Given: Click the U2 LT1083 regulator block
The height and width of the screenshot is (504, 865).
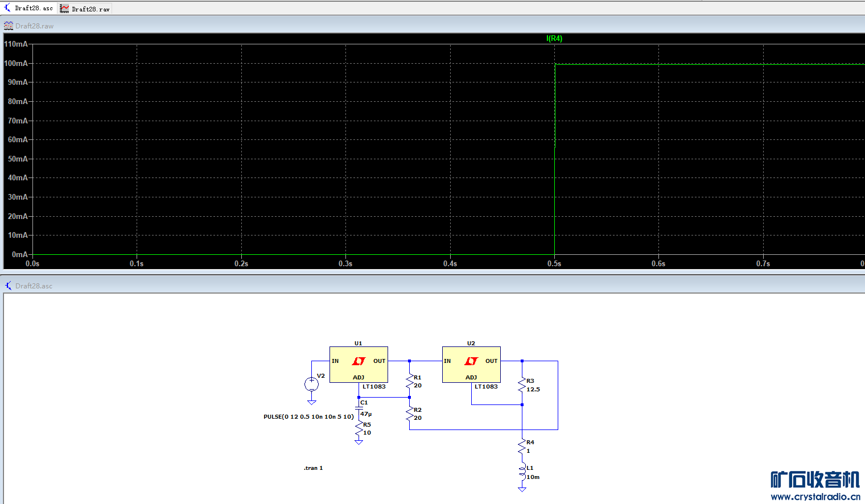Looking at the screenshot, I should (471, 365).
